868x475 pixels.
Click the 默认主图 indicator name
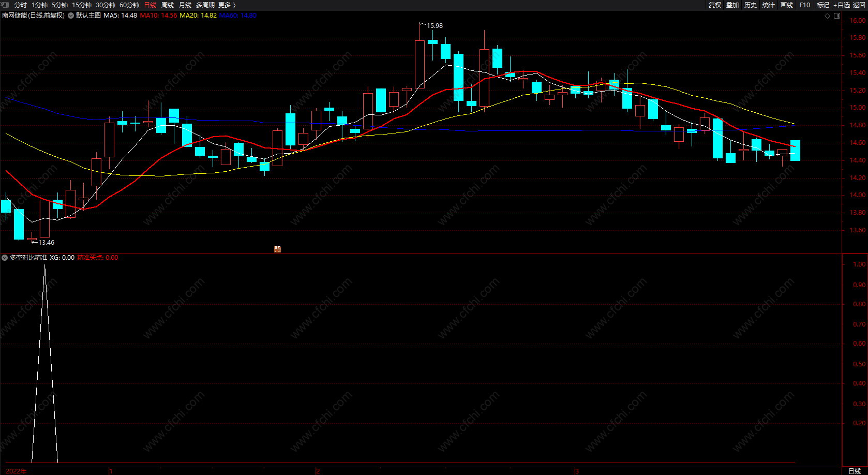pyautogui.click(x=88, y=16)
